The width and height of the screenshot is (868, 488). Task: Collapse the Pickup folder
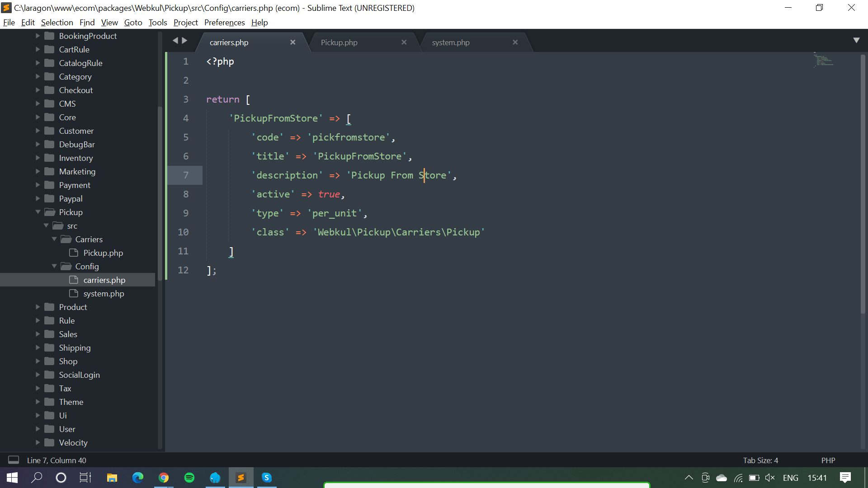click(x=38, y=212)
